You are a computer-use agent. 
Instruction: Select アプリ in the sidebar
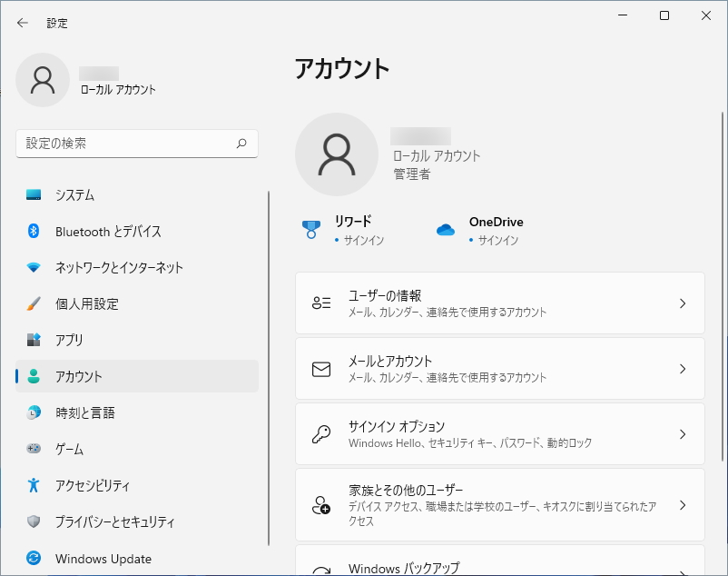(137, 340)
